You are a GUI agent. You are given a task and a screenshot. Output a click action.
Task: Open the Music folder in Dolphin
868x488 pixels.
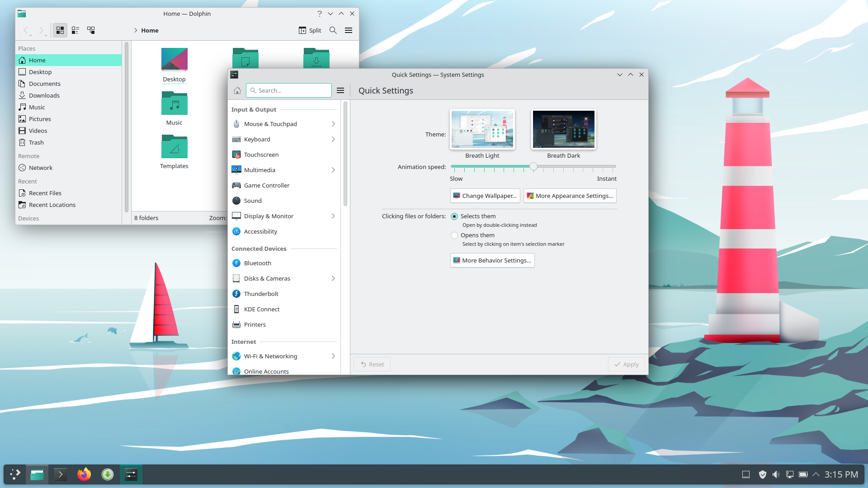[174, 109]
